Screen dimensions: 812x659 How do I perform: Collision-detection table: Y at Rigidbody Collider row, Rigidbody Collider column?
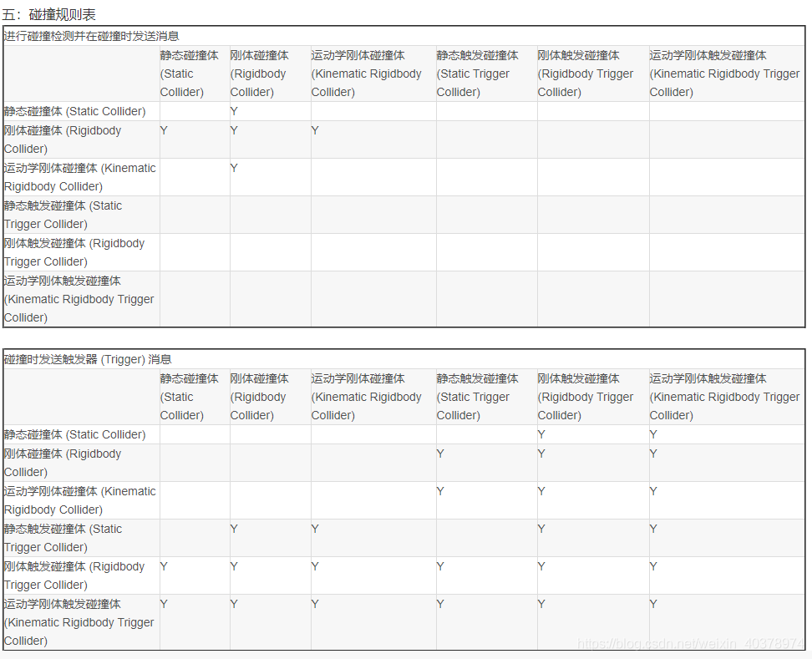(x=234, y=130)
